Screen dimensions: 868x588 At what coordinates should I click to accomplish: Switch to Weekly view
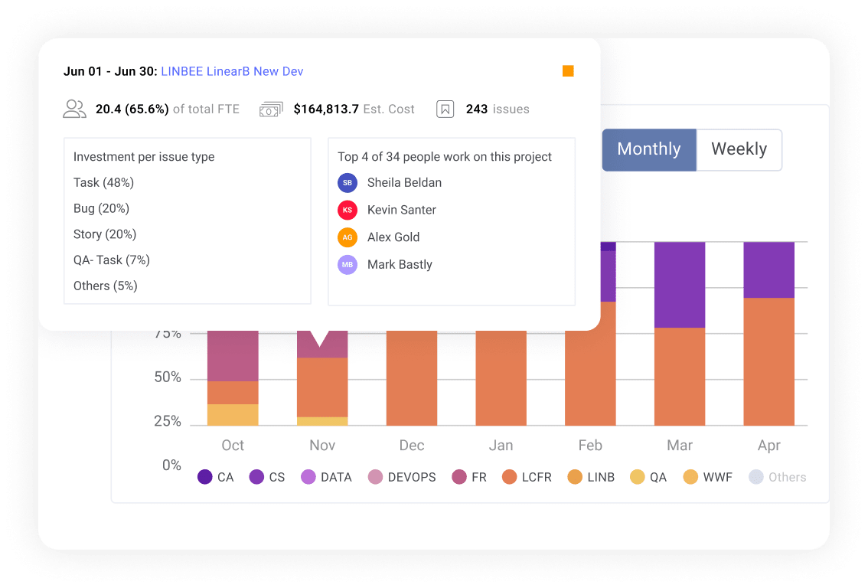point(739,149)
